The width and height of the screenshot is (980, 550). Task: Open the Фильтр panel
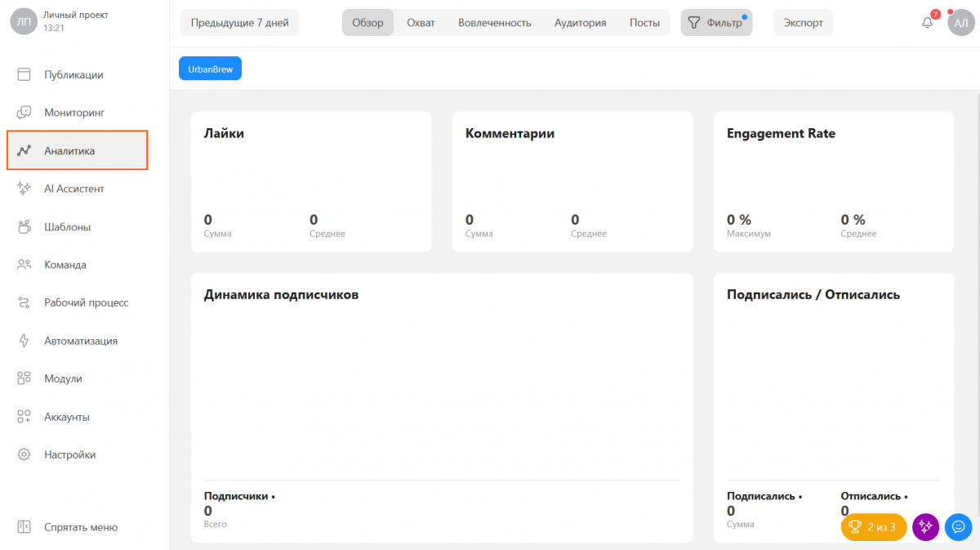pos(716,22)
